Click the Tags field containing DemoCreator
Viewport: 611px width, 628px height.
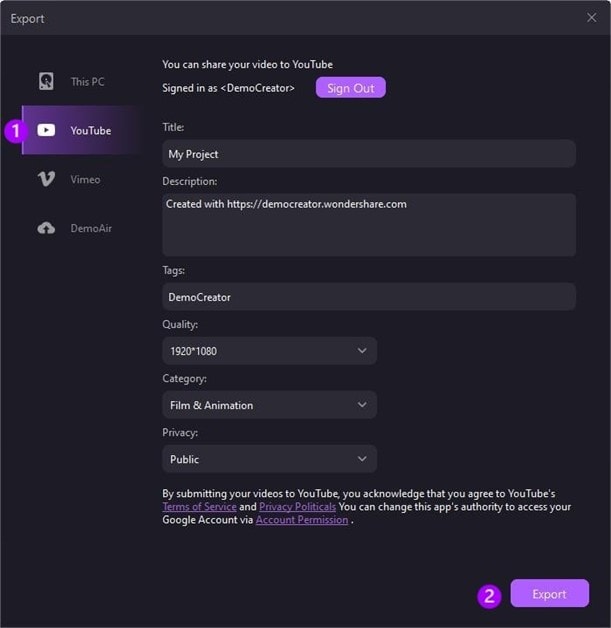pos(368,297)
